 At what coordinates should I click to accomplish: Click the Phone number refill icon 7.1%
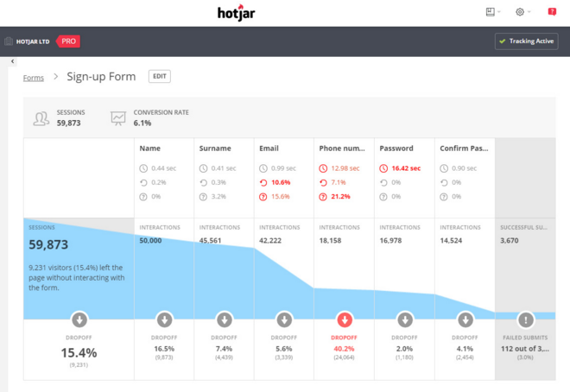pyautogui.click(x=323, y=183)
